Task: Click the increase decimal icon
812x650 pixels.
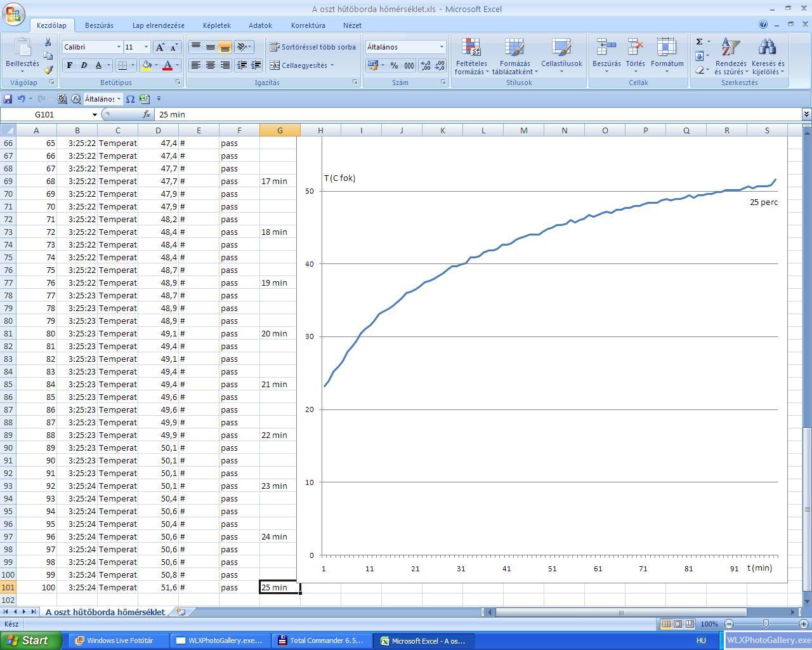Action: pos(425,65)
